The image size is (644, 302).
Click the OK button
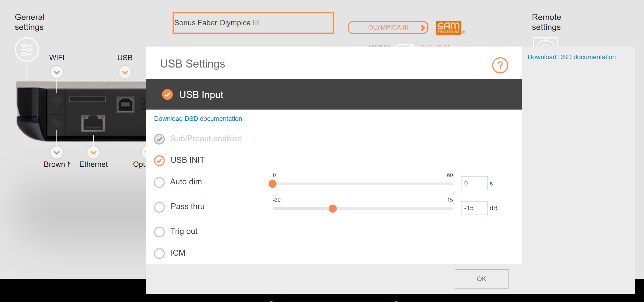pos(481,279)
